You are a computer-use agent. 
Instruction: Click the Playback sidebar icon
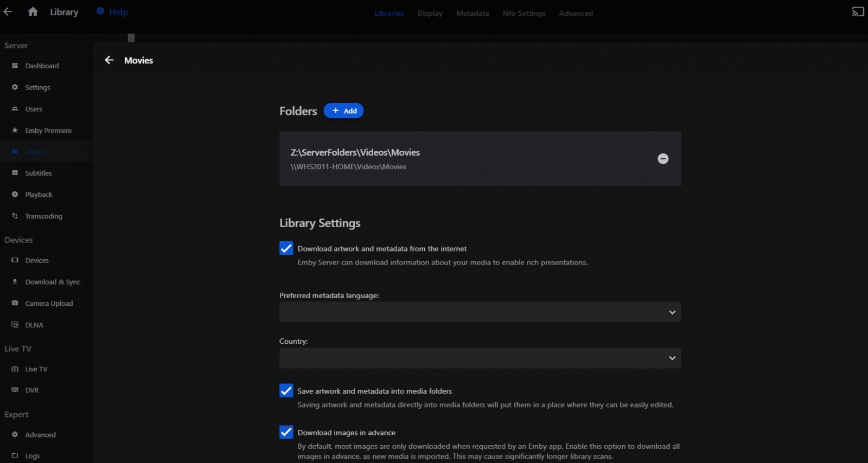point(15,195)
